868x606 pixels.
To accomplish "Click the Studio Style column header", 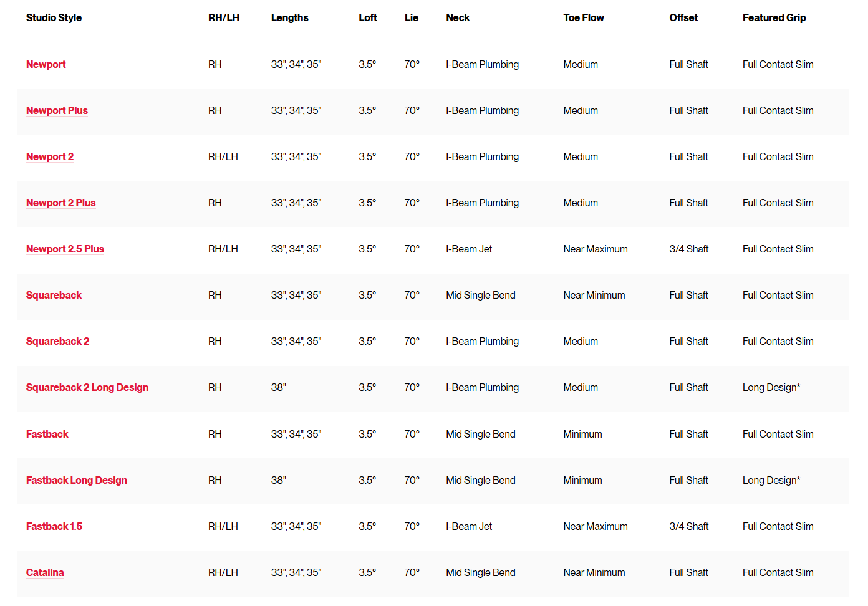I will [54, 17].
